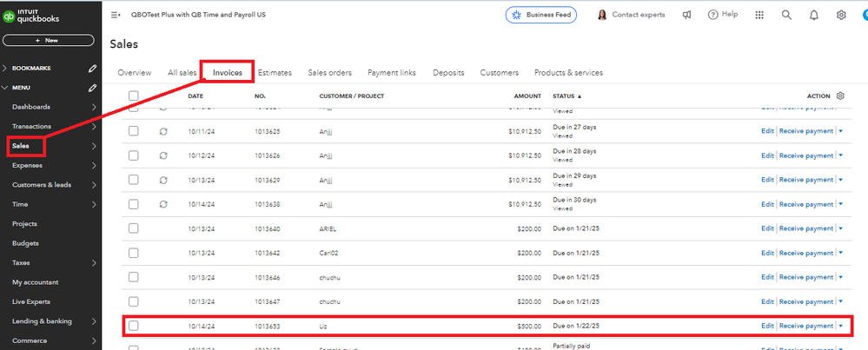Image resolution: width=868 pixels, height=350 pixels.
Task: Switch to the Payment links tab
Action: pos(392,72)
